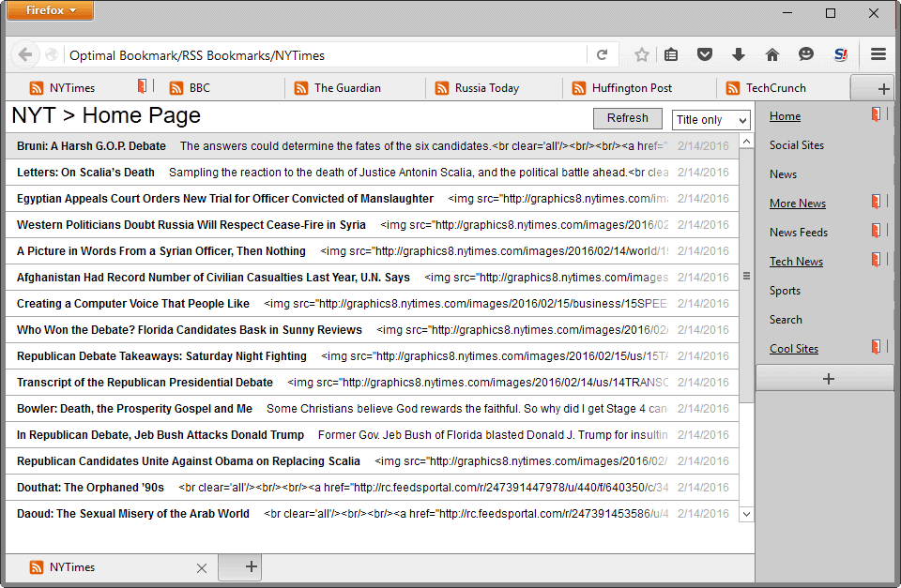
Task: Click the door icon beside Tech News
Action: click(876, 261)
